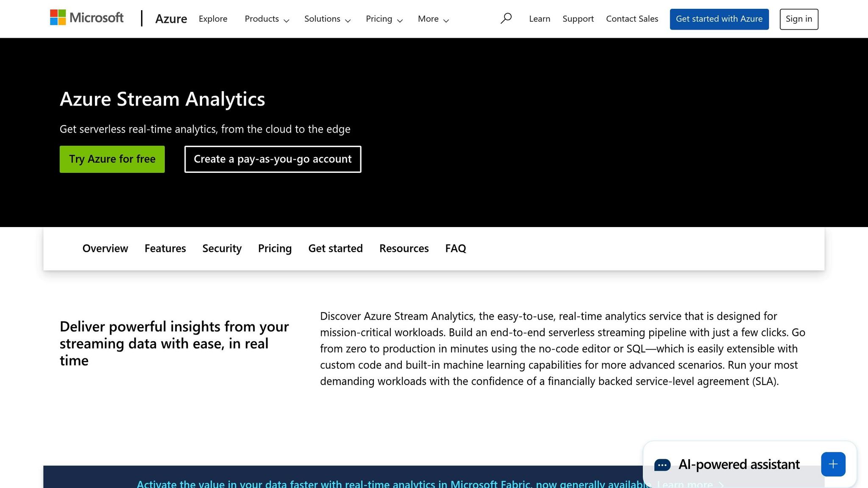Expand the Pricing dropdown
The width and height of the screenshot is (868, 488).
coord(384,19)
